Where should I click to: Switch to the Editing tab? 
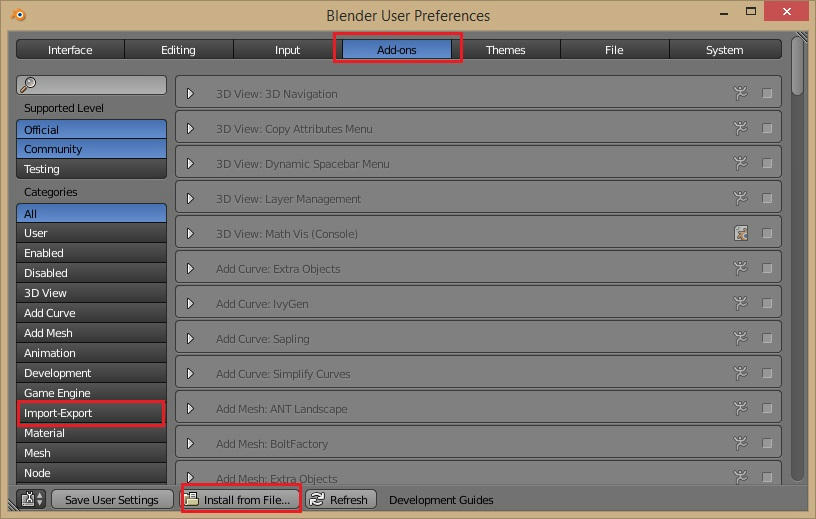[178, 49]
